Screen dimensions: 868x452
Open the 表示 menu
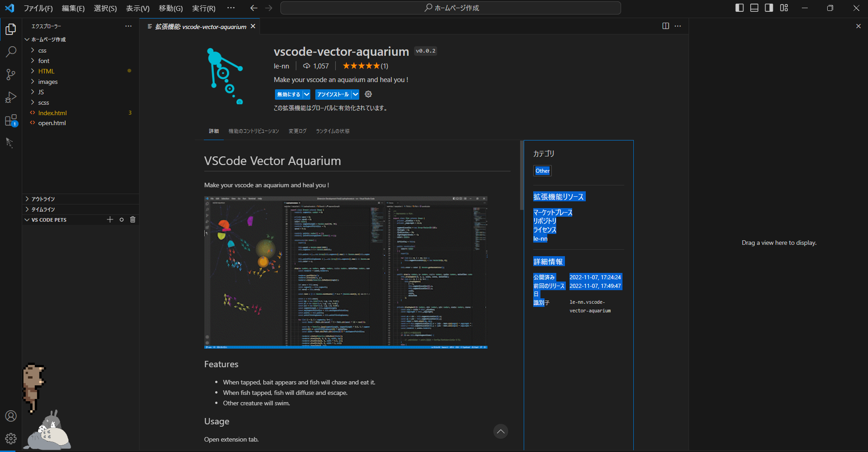click(x=137, y=8)
